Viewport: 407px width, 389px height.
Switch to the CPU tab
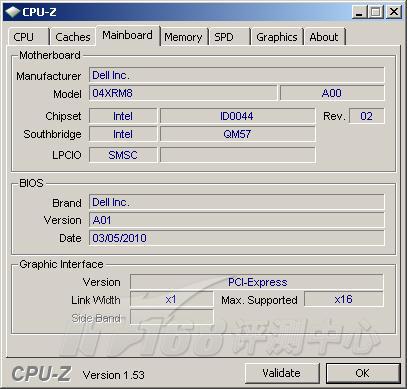pyautogui.click(x=29, y=37)
